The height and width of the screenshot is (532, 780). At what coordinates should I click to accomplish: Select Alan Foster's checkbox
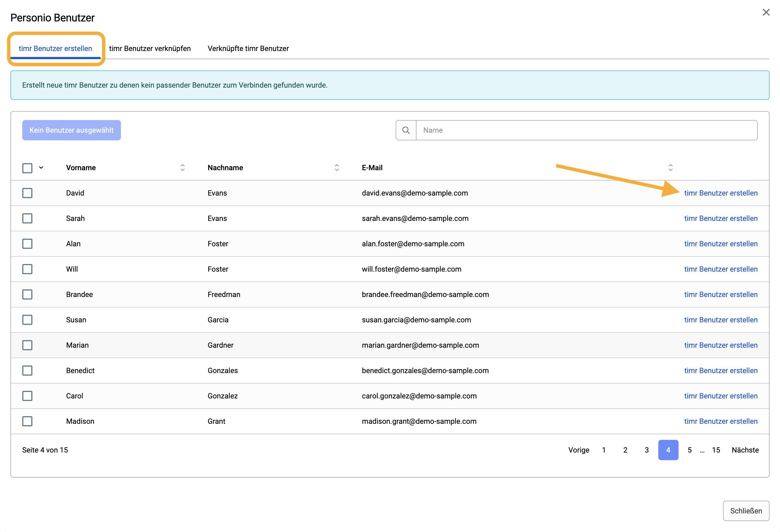pyautogui.click(x=27, y=244)
